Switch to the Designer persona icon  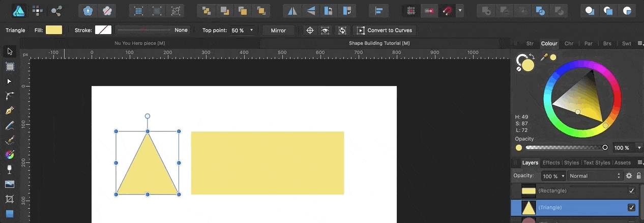pyautogui.click(x=19, y=10)
